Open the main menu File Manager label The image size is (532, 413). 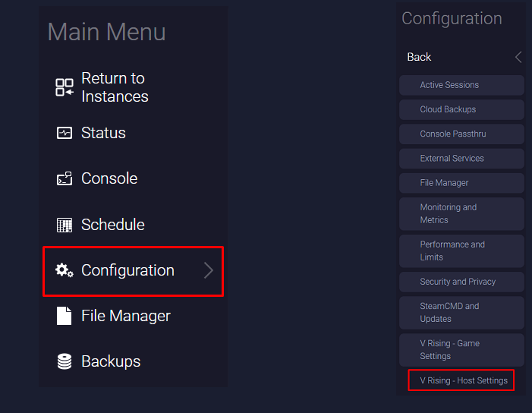coord(126,316)
